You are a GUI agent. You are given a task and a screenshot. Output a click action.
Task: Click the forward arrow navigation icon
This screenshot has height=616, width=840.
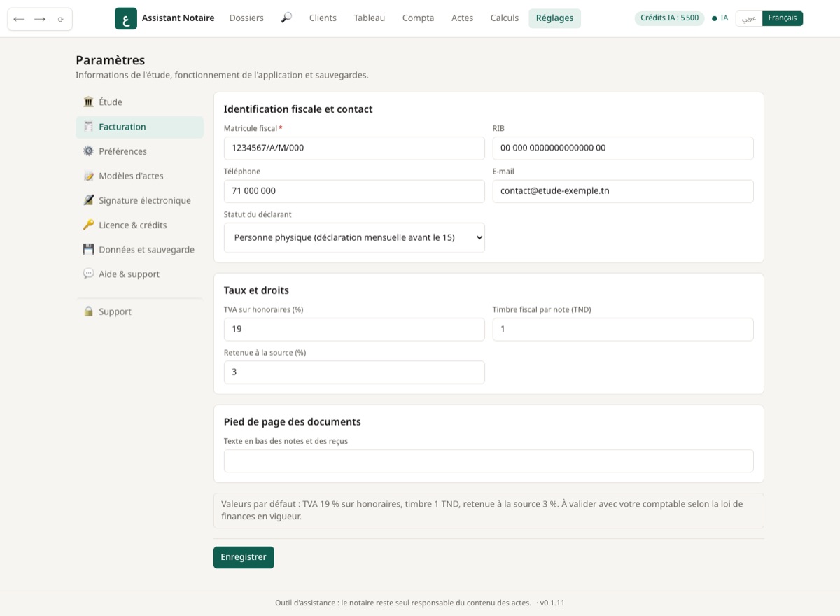pyautogui.click(x=40, y=19)
